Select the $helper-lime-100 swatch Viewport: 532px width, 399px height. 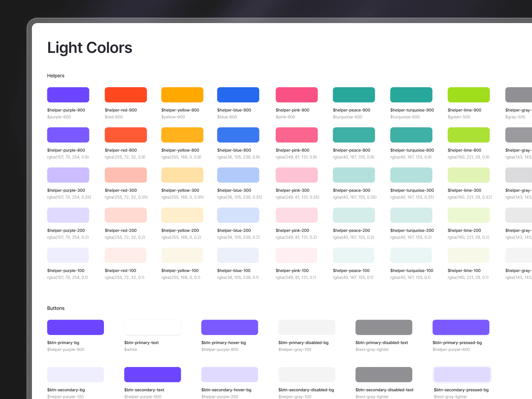coord(468,255)
